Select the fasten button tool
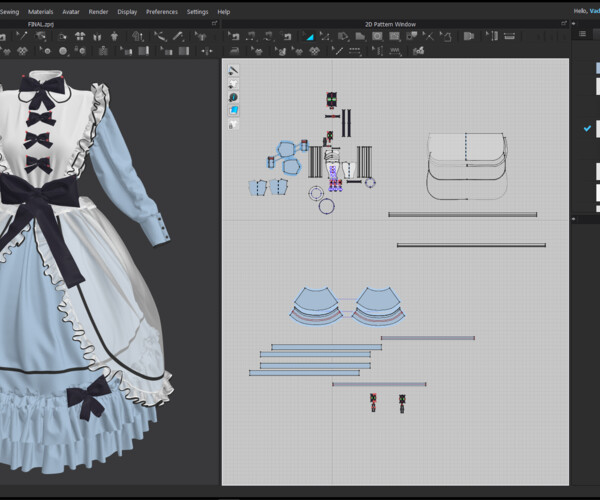Viewport: 600px width, 500px height. click(80, 50)
